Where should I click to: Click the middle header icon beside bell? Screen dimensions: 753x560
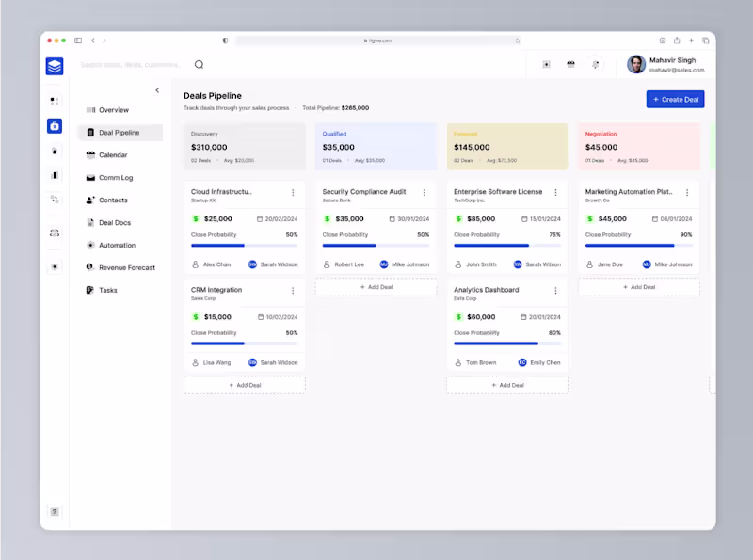(x=570, y=64)
